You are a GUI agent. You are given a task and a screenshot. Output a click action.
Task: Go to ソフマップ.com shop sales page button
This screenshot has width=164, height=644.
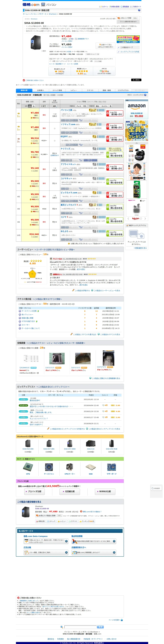115,126
